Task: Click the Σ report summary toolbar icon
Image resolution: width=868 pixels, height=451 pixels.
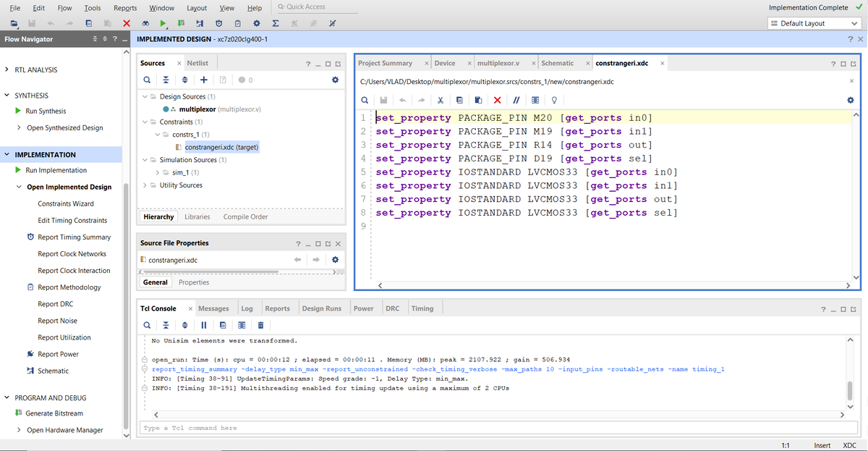Action: [x=275, y=23]
